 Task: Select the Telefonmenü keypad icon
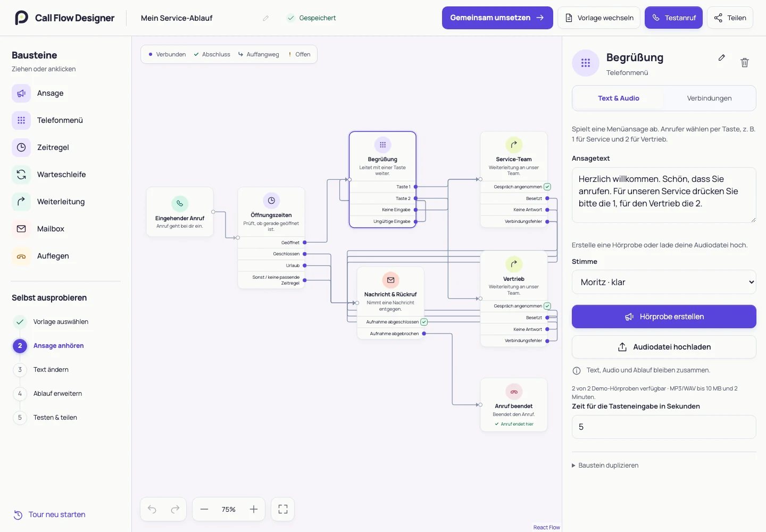(x=21, y=120)
